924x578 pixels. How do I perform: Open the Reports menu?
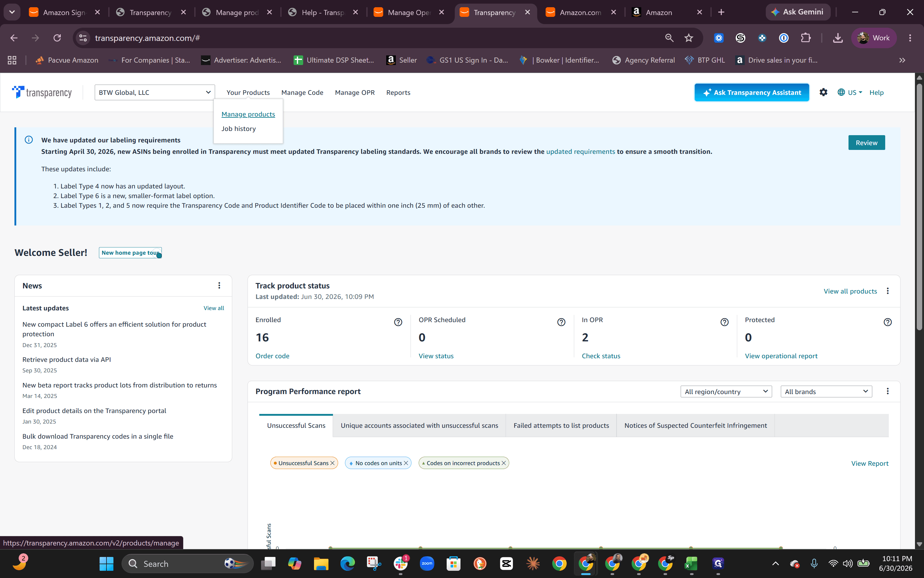point(398,92)
